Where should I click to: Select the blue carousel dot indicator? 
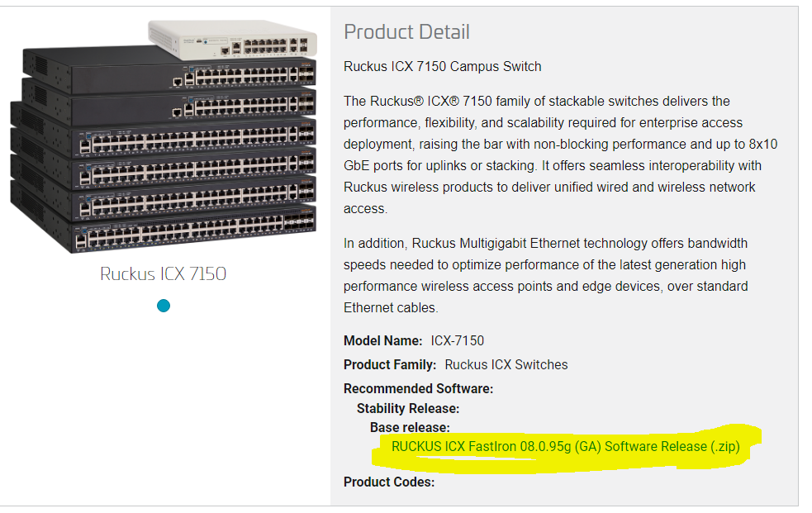click(x=164, y=306)
